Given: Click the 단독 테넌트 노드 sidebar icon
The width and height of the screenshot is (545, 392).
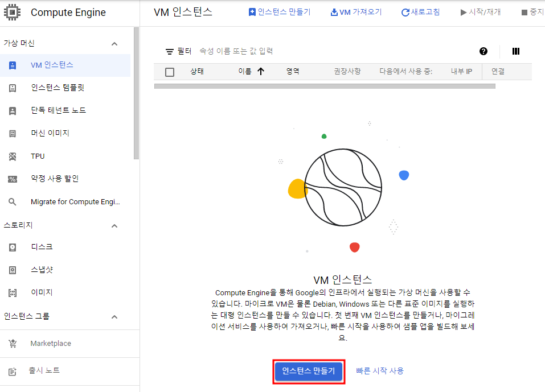Looking at the screenshot, I should pos(13,111).
